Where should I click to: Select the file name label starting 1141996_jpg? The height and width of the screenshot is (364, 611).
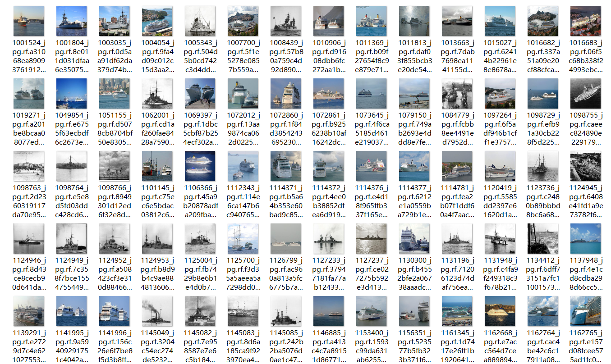115,346
